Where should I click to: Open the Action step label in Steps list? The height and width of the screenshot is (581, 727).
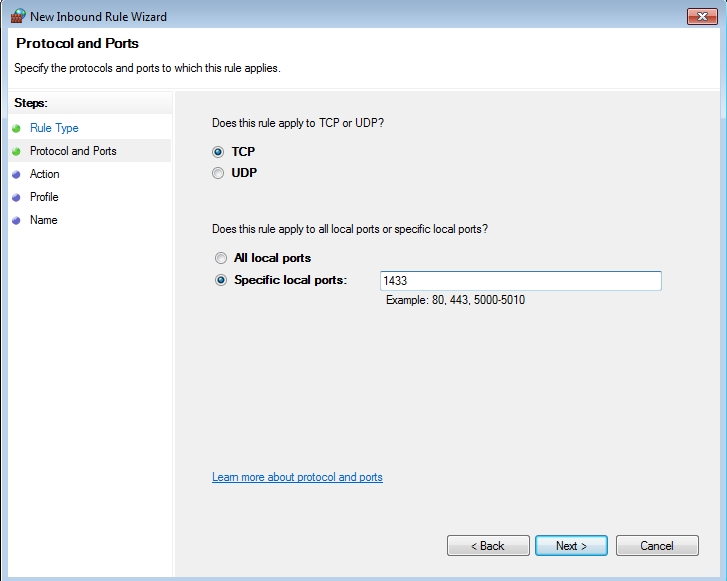click(45, 174)
